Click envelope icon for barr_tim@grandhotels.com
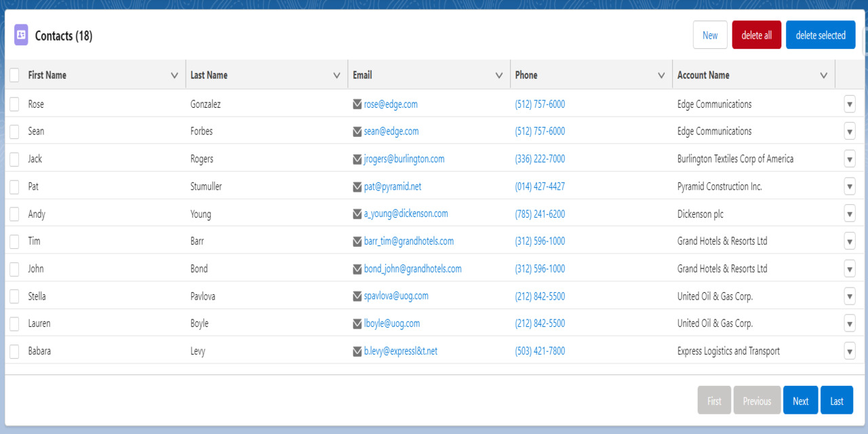Screen dimensions: 868x434 click(357, 241)
